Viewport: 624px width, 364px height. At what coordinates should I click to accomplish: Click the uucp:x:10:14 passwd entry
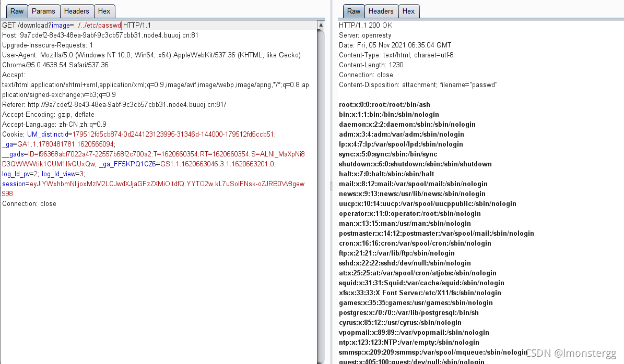point(428,204)
